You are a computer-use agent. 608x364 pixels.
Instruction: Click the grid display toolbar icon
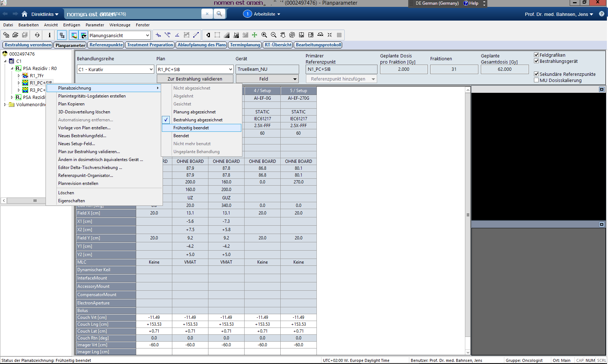pyautogui.click(x=339, y=35)
